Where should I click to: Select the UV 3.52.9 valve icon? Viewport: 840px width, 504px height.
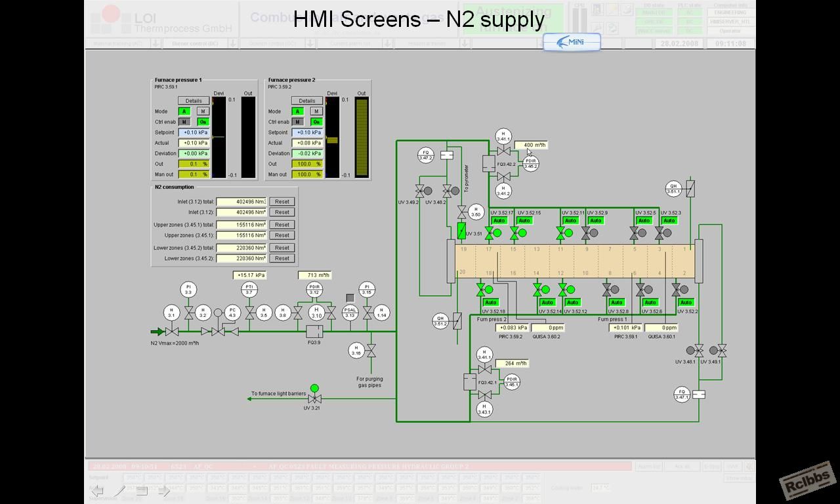(589, 232)
